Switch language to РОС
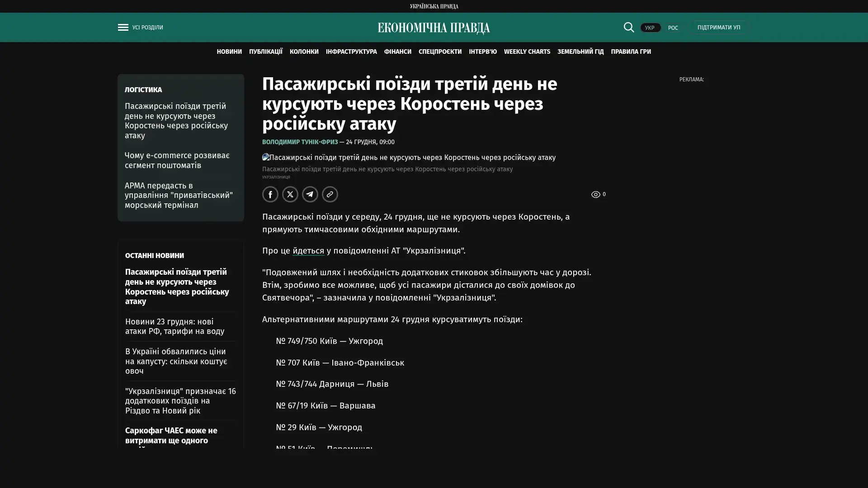 (673, 28)
